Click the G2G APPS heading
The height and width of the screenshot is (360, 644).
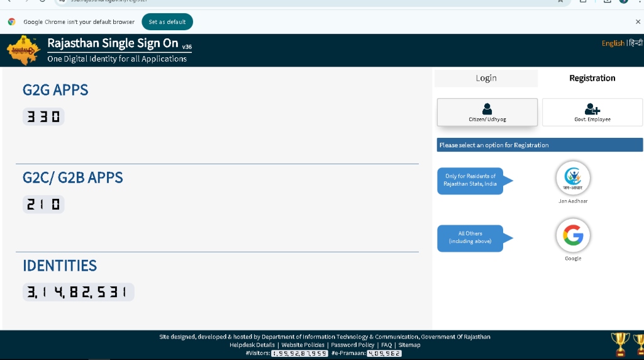pos(55,90)
